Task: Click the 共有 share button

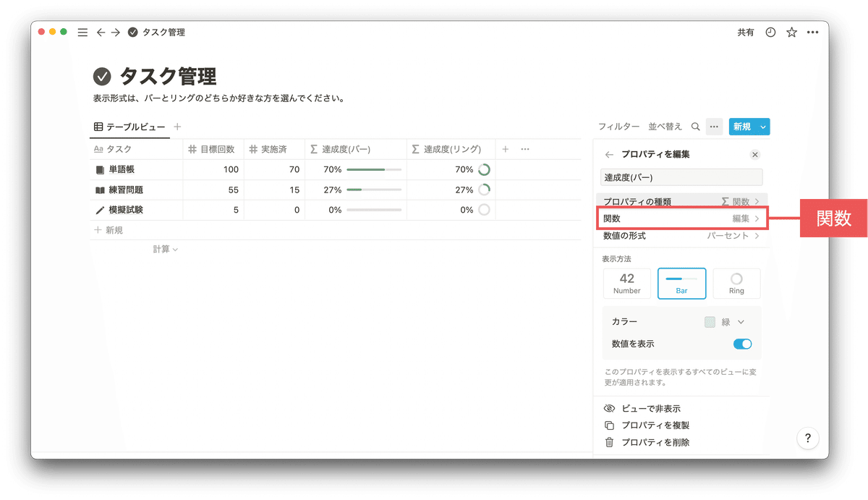Action: click(746, 33)
